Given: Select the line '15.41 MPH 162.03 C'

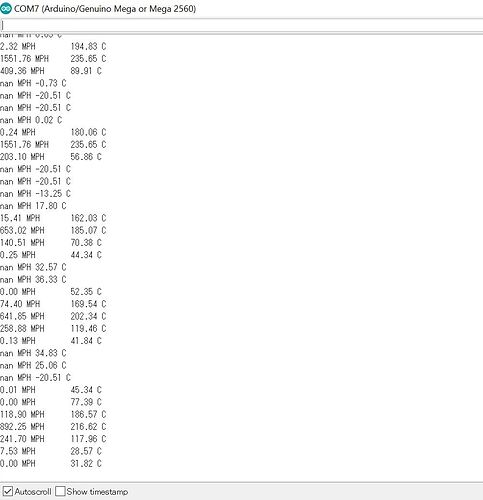Looking at the screenshot, I should [53, 218].
